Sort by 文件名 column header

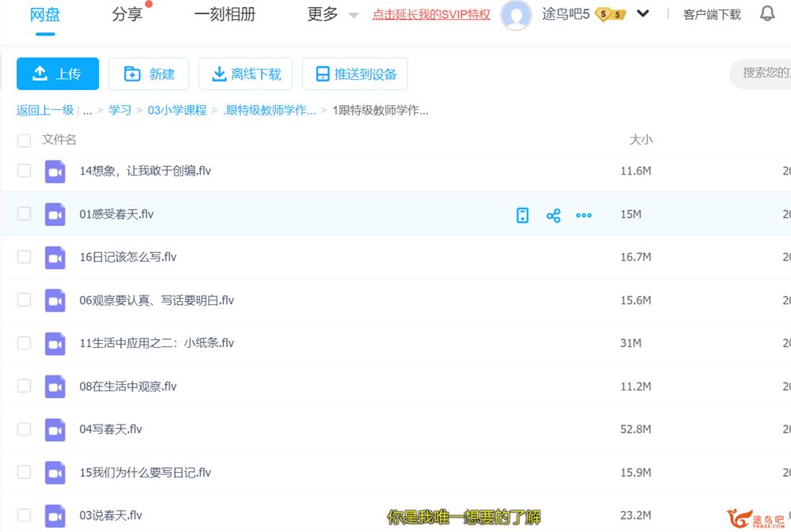point(59,140)
